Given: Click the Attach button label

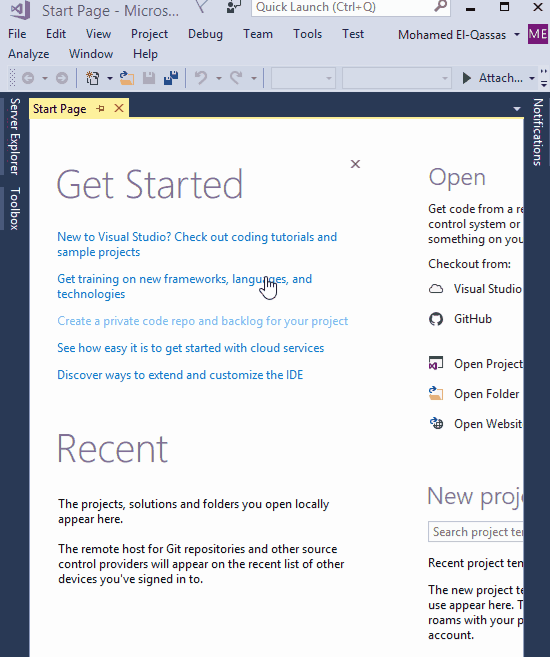Looking at the screenshot, I should [x=501, y=78].
